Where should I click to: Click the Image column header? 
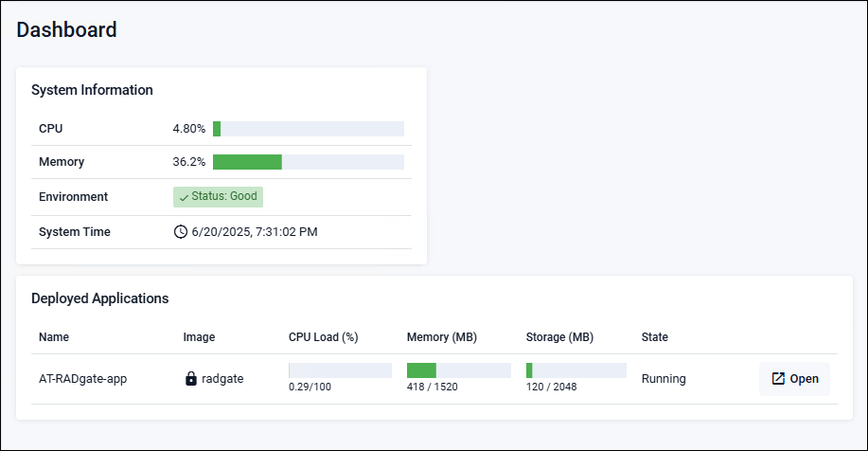pos(199,336)
